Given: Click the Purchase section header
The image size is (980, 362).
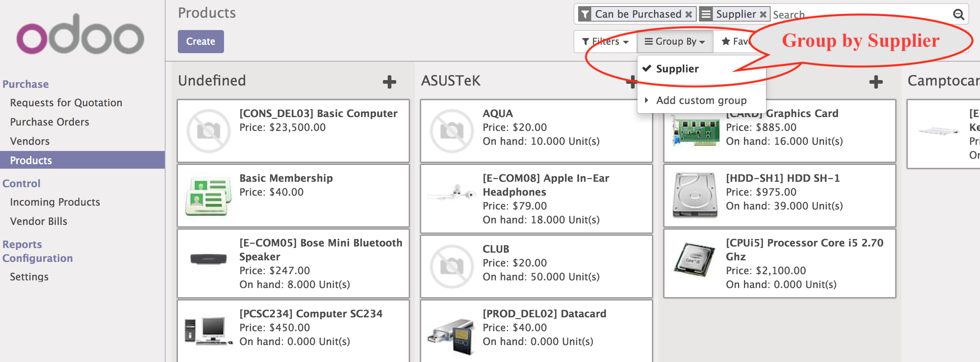Looking at the screenshot, I should point(25,84).
